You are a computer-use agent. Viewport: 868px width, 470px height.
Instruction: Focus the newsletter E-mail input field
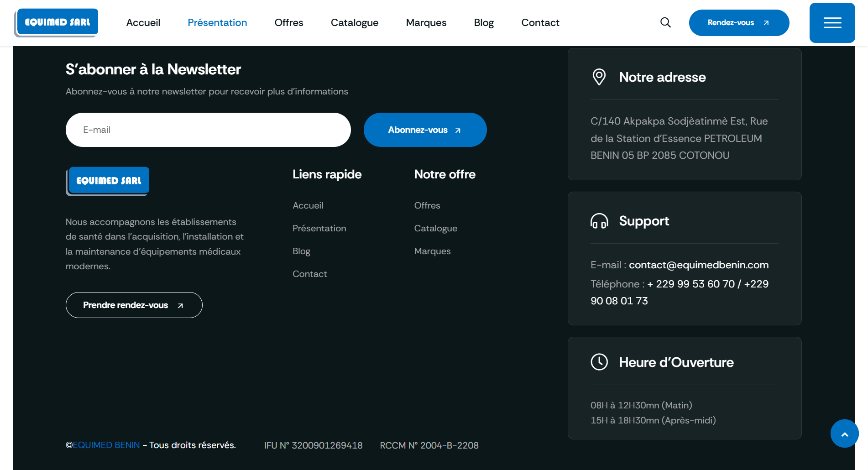208,130
